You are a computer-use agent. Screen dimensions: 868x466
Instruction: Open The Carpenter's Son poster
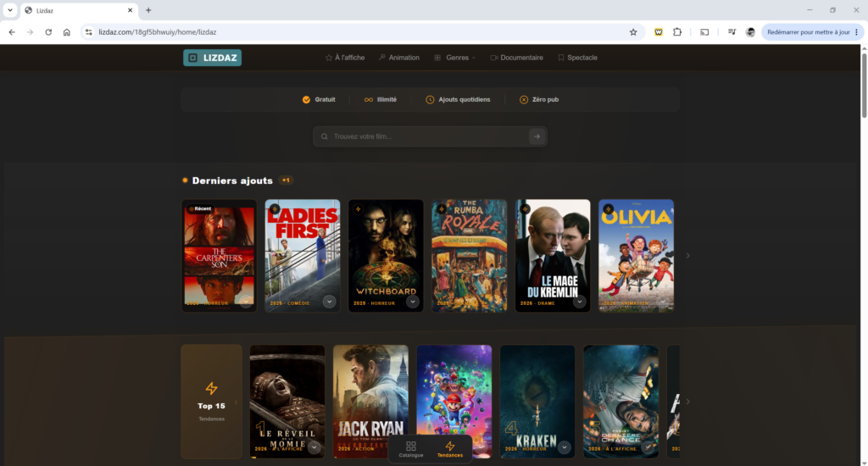(x=220, y=256)
